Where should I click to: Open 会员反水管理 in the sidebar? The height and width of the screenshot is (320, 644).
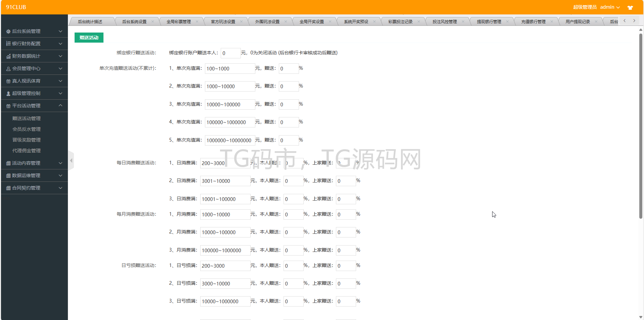[x=27, y=129]
